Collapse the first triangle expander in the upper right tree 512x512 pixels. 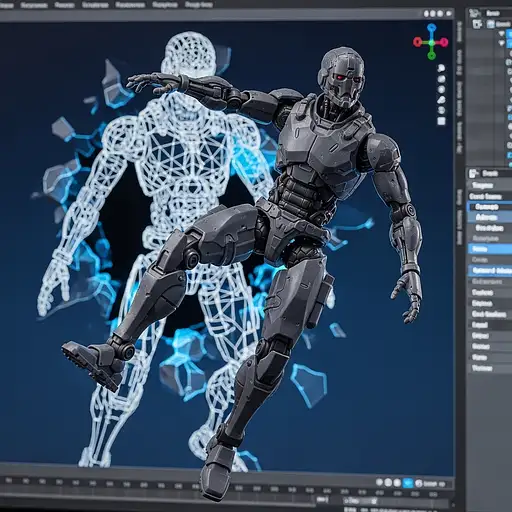pos(502,34)
